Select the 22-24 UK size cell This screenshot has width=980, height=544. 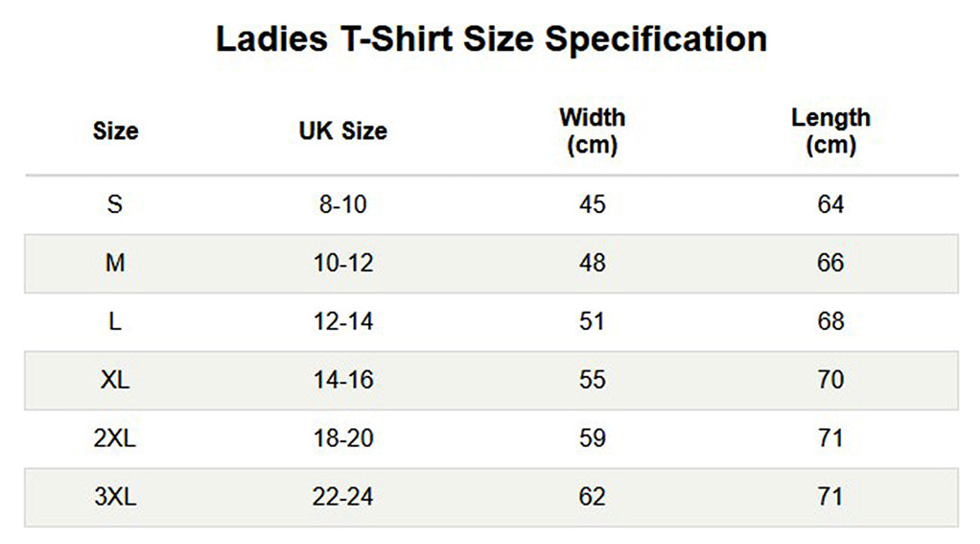click(343, 496)
